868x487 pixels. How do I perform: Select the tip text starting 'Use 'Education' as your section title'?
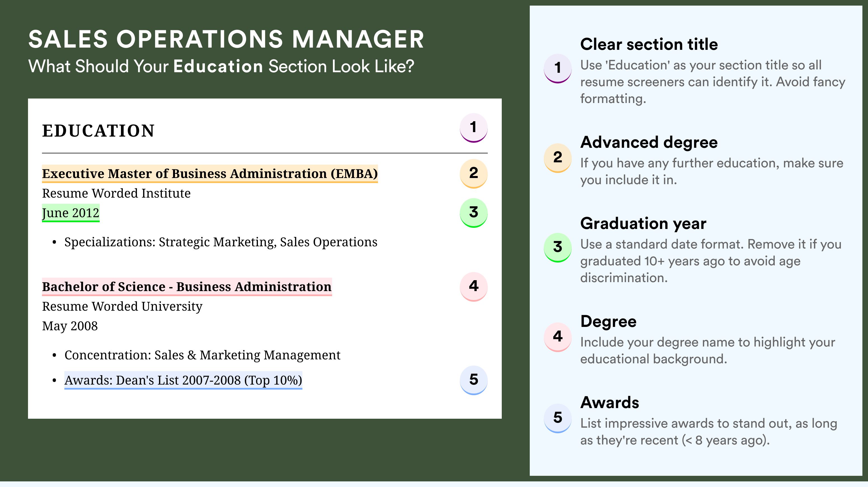tap(713, 82)
